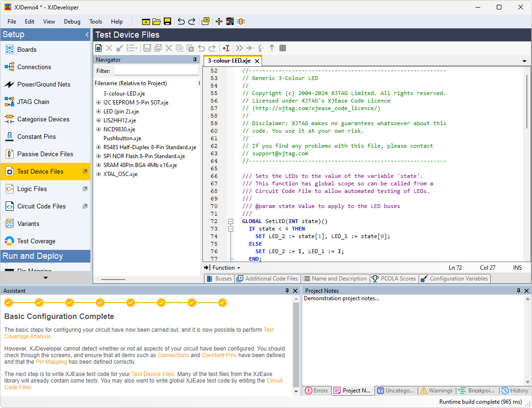
Task: Open the Debug menu
Action: click(x=72, y=22)
